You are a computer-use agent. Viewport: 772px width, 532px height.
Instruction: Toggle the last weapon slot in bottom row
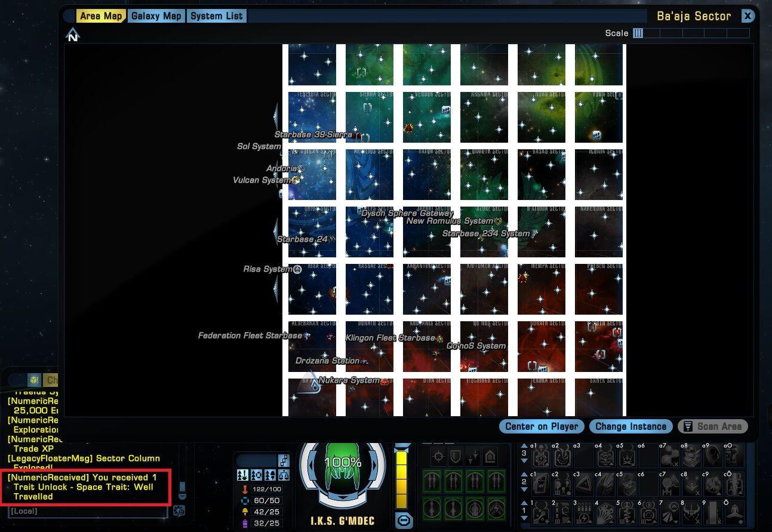pyautogui.click(x=497, y=508)
